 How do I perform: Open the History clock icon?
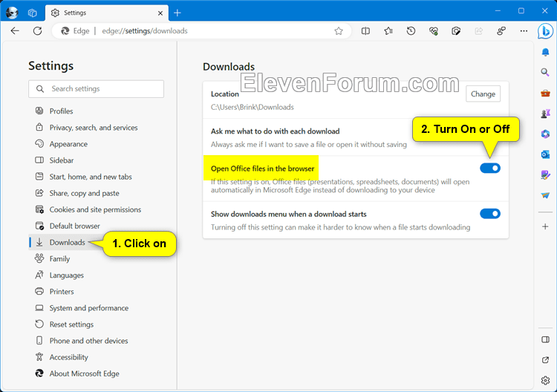411,31
